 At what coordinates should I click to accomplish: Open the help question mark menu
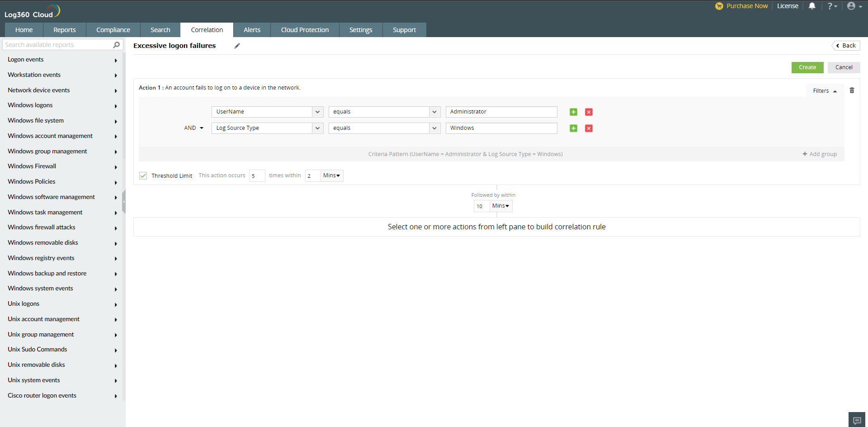[x=832, y=6]
